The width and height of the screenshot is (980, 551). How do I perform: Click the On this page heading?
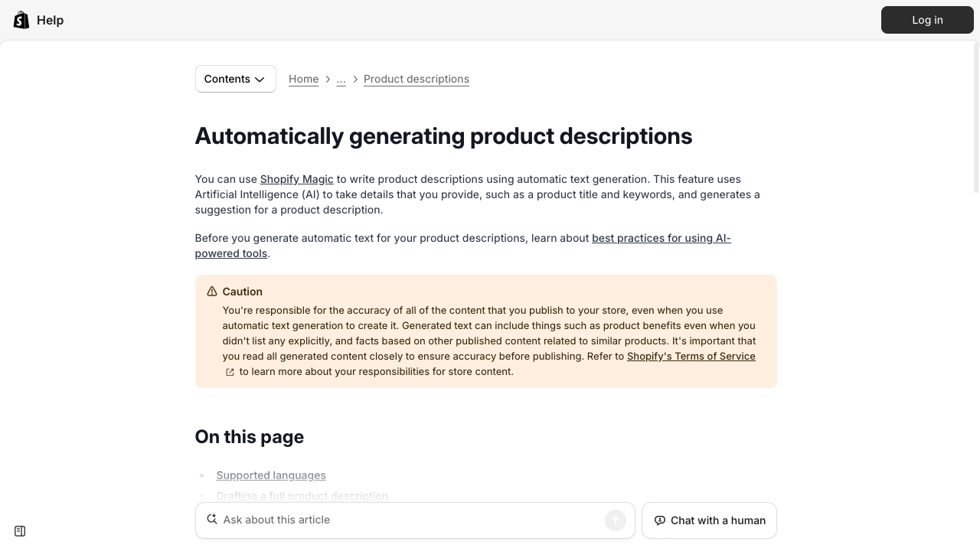click(x=250, y=437)
